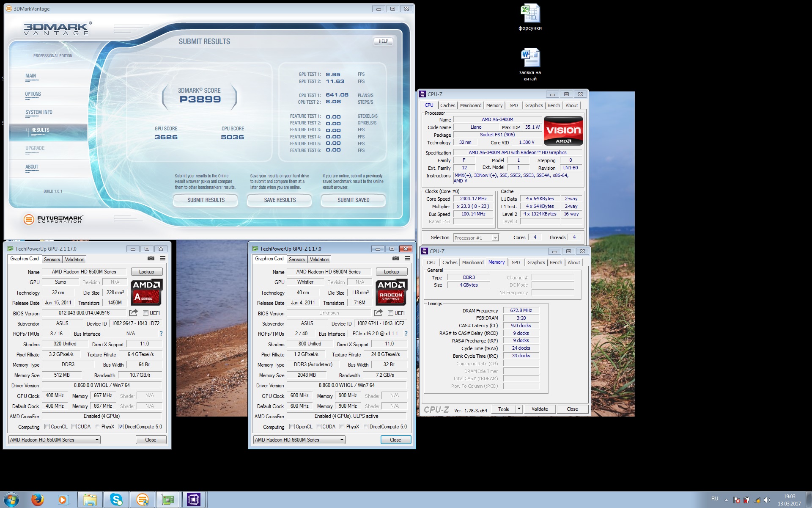Viewport: 812px width, 508px height.
Task: Switch to Validation tab in GPU-Z 6600M window
Action: [x=319, y=260]
